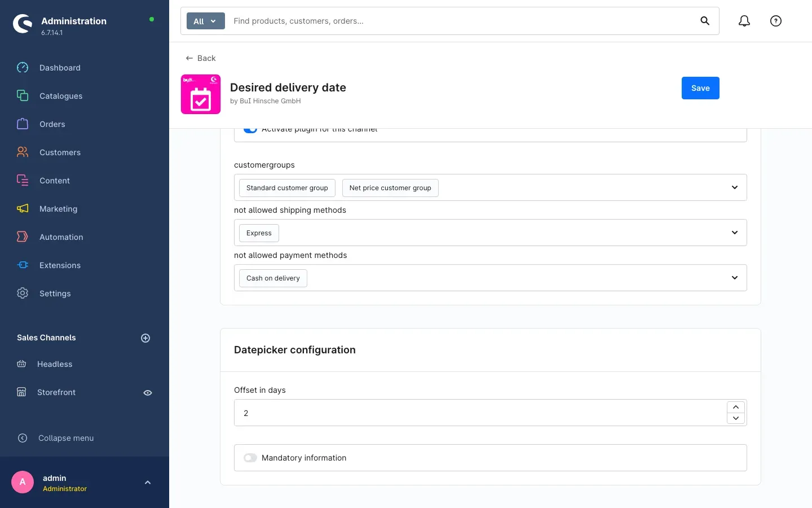Save the plugin configuration
This screenshot has width=812, height=508.
(x=700, y=88)
